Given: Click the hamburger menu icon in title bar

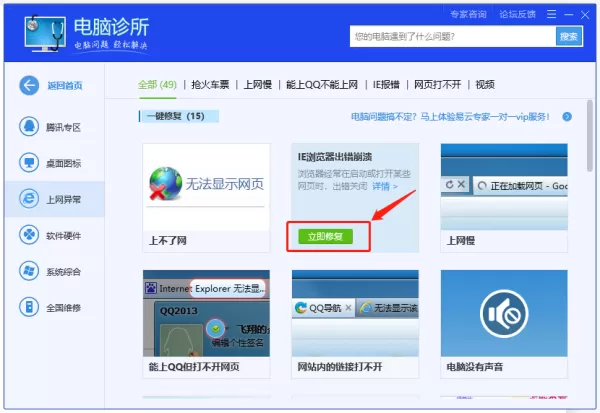Looking at the screenshot, I should [551, 15].
